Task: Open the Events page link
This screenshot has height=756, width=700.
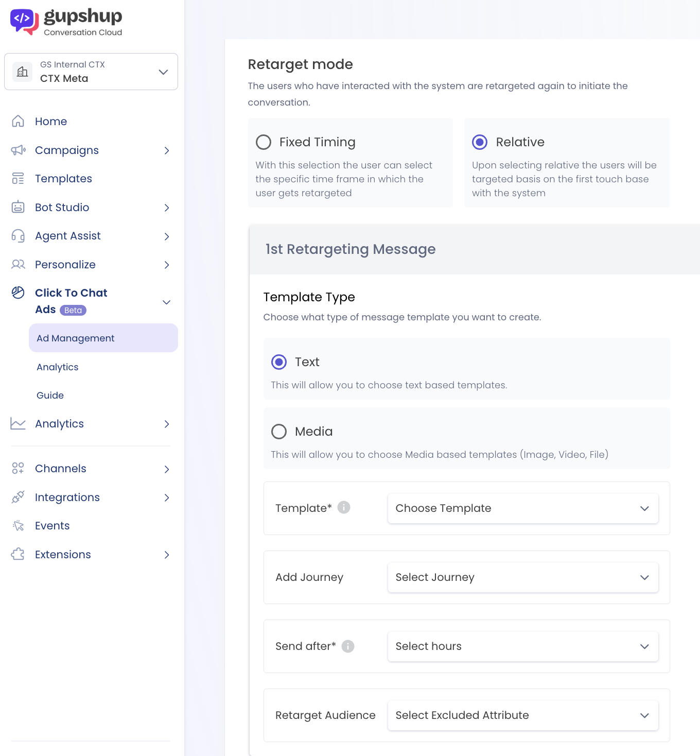Action: 52,526
